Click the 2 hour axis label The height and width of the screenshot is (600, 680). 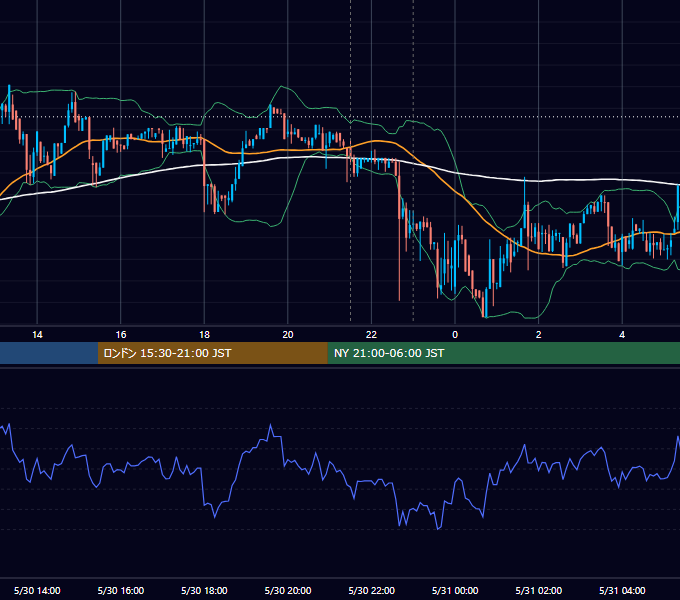click(x=539, y=335)
